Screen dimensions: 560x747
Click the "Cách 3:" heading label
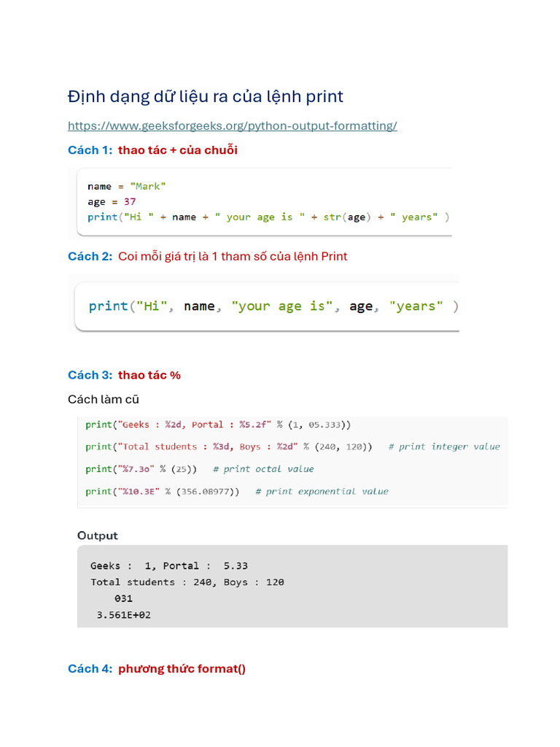pos(90,375)
